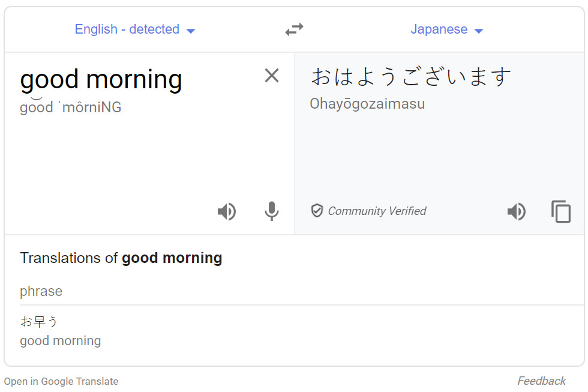The image size is (588, 392).
Task: Select the おはようございます translated text
Action: 411,77
